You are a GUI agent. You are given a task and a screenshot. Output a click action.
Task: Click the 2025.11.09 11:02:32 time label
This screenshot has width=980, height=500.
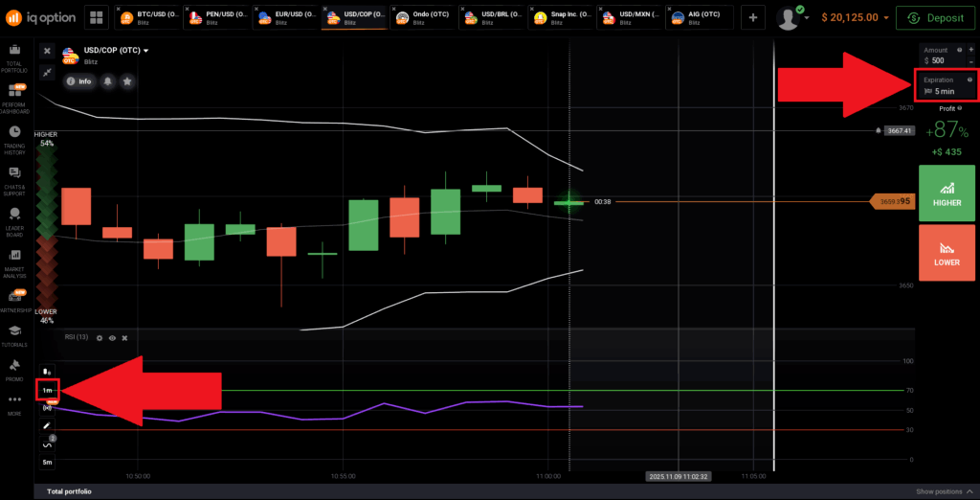pos(679,477)
